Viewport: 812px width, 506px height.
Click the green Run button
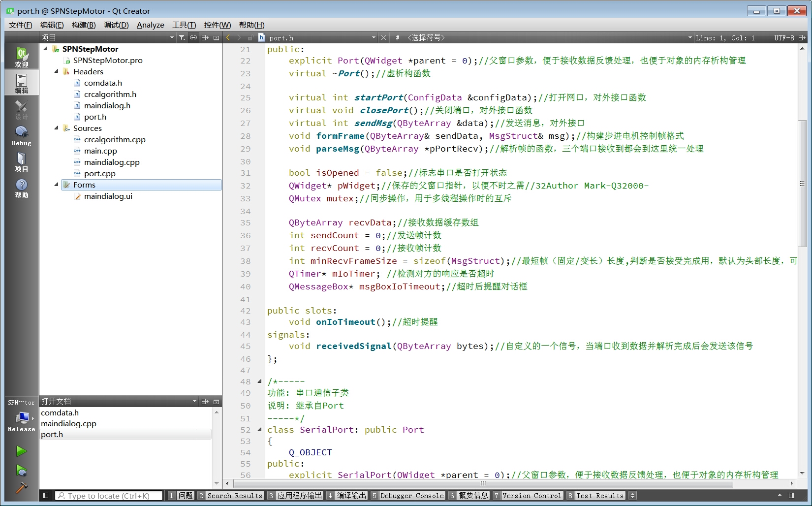click(21, 451)
